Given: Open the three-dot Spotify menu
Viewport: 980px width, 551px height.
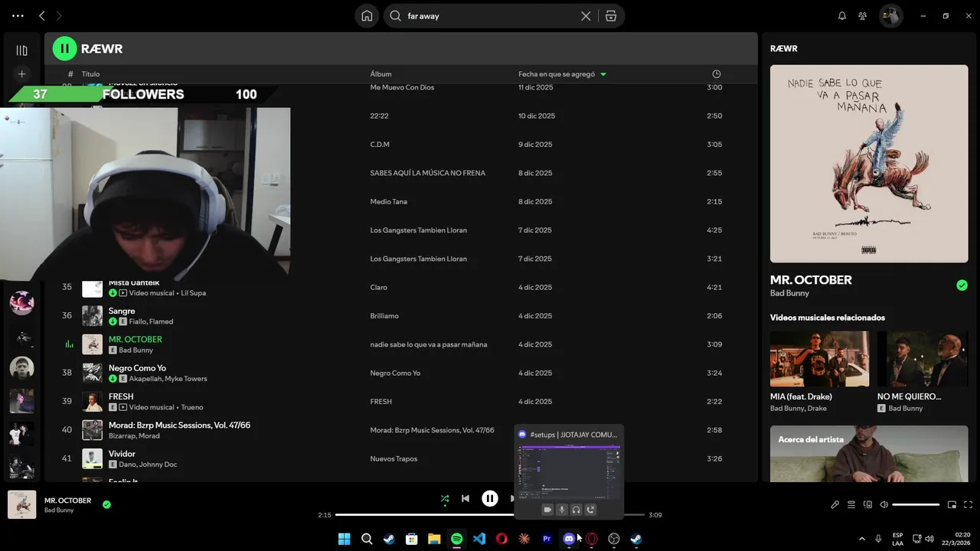Looking at the screenshot, I should point(18,16).
